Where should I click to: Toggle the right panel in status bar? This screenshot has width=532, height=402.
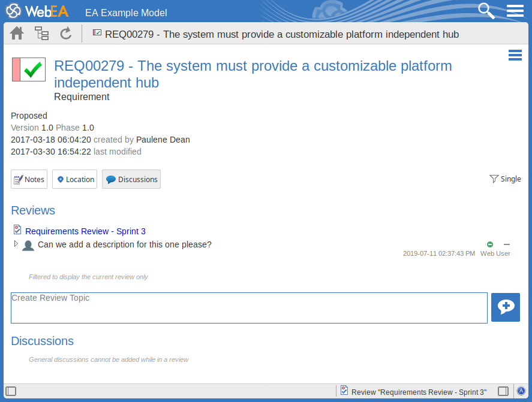[503, 391]
